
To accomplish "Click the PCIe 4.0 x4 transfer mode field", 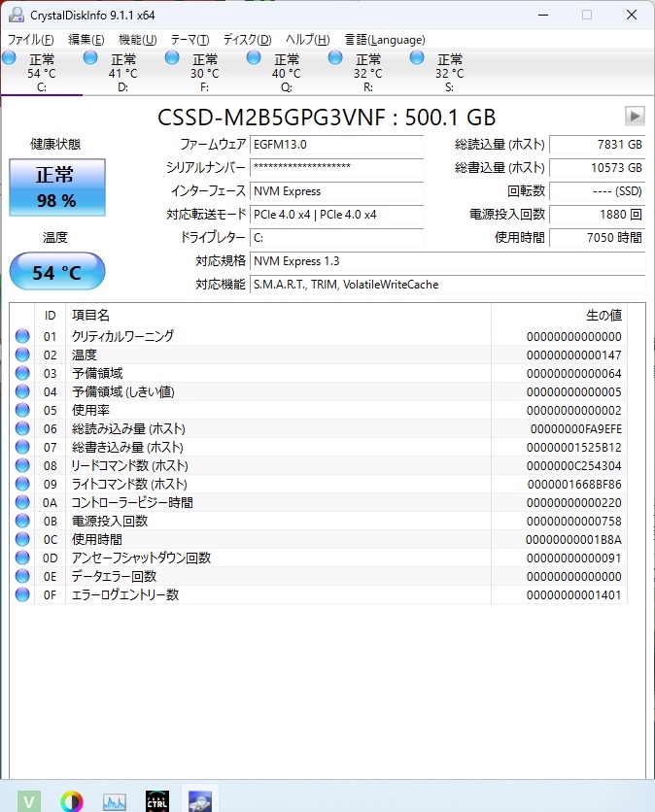I will coord(337,215).
